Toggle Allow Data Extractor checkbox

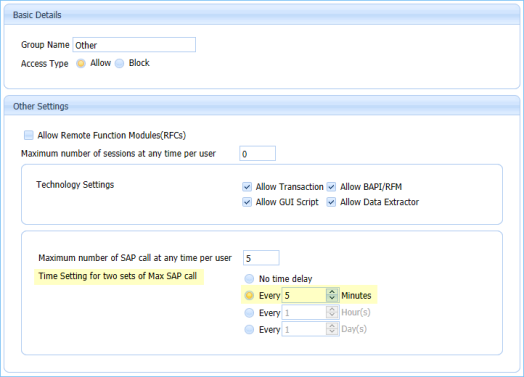[331, 202]
